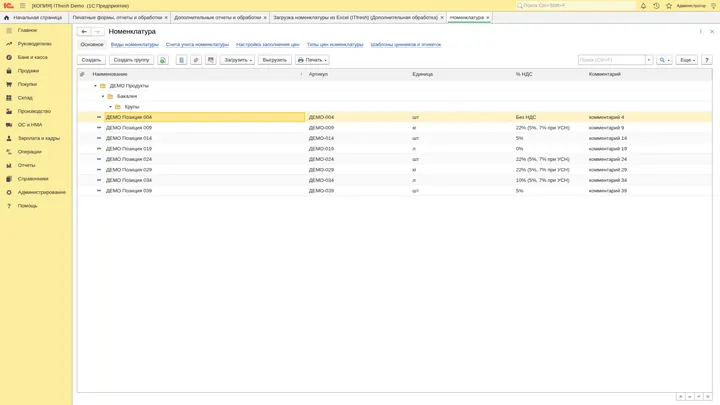720x405 pixels.
Task: Open the Администрирование section
Action: pos(41,192)
